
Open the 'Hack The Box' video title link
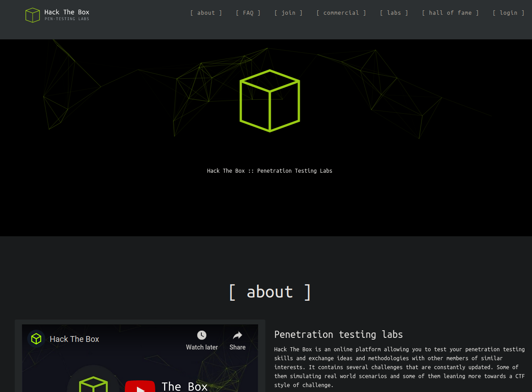74,339
